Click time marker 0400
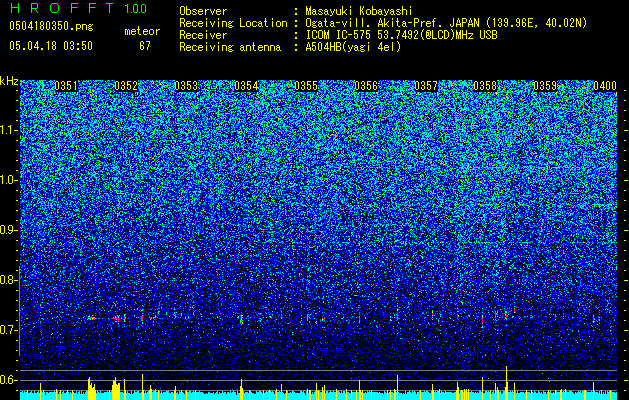 [x=605, y=86]
